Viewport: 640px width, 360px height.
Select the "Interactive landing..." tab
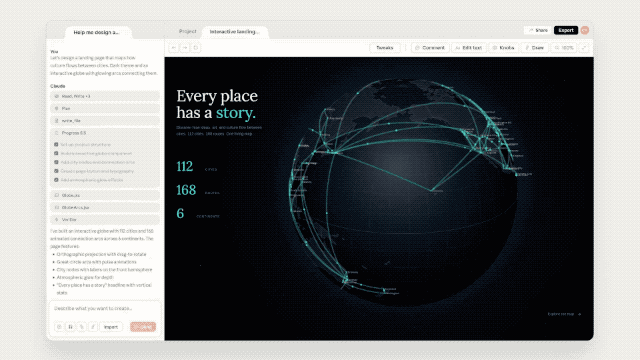point(235,32)
